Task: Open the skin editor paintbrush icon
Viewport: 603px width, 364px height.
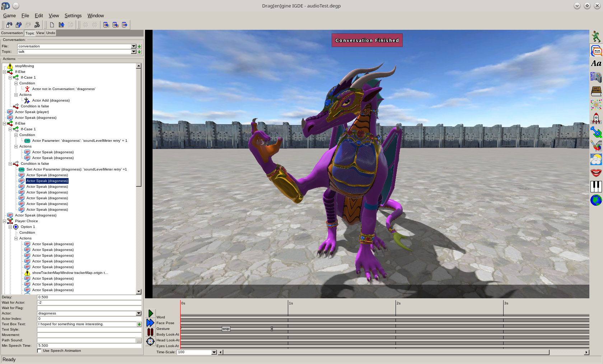Action: (596, 145)
